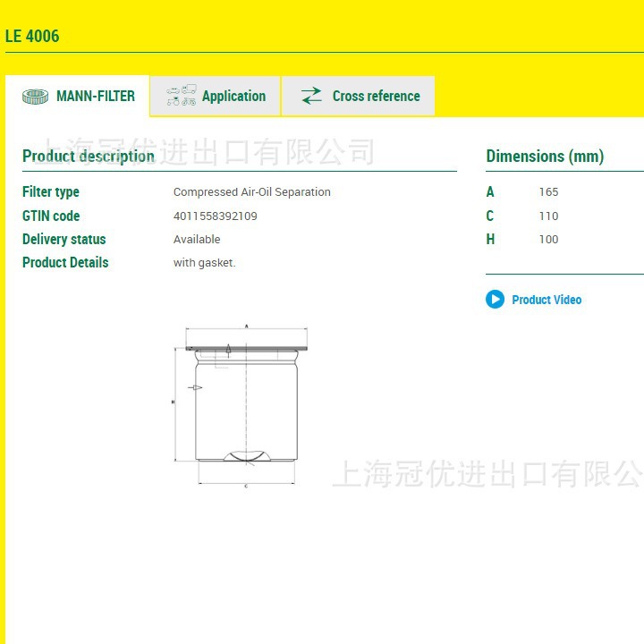
Task: Click the vehicles icon on Application tab
Action: 181,96
